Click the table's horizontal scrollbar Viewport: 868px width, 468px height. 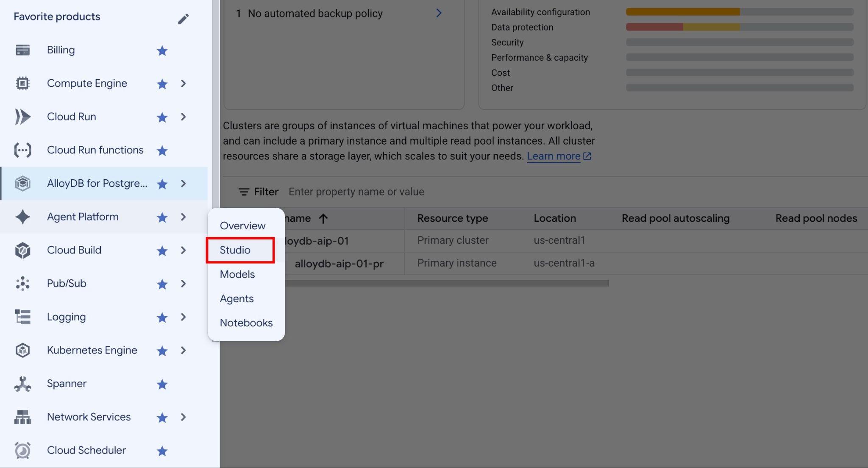(447, 283)
